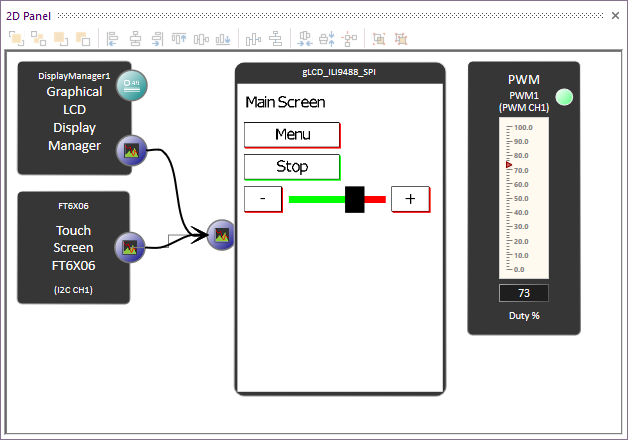Screen dimensions: 628x440
Task: Click the Display Manager graph connector node
Action: tap(132, 151)
